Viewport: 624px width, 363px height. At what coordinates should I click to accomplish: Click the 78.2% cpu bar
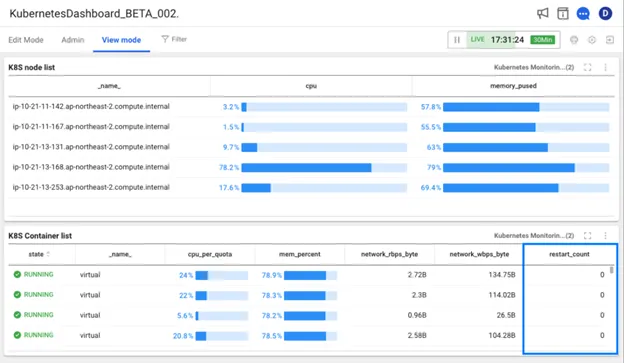[x=324, y=167]
